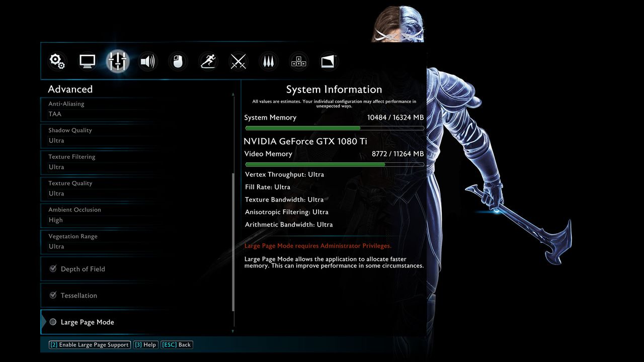Select the running figure settings tab
The height and width of the screenshot is (362, 644).
208,61
